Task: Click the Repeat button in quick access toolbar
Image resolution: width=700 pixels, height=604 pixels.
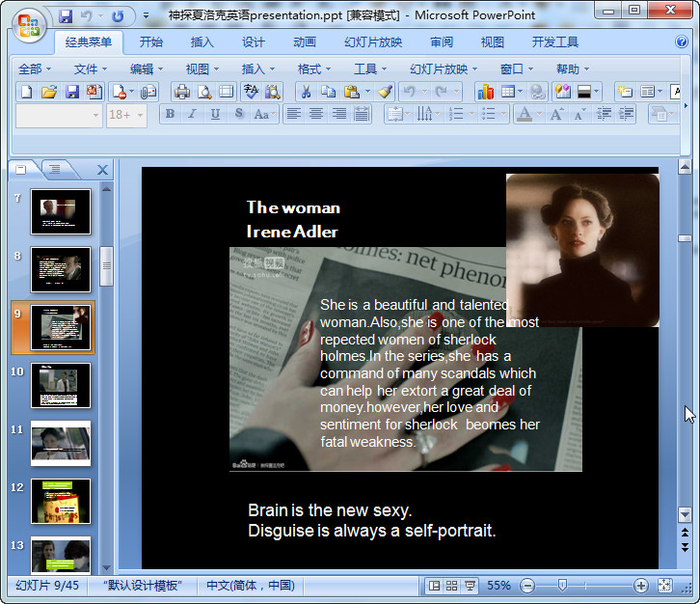Action: pyautogui.click(x=118, y=16)
